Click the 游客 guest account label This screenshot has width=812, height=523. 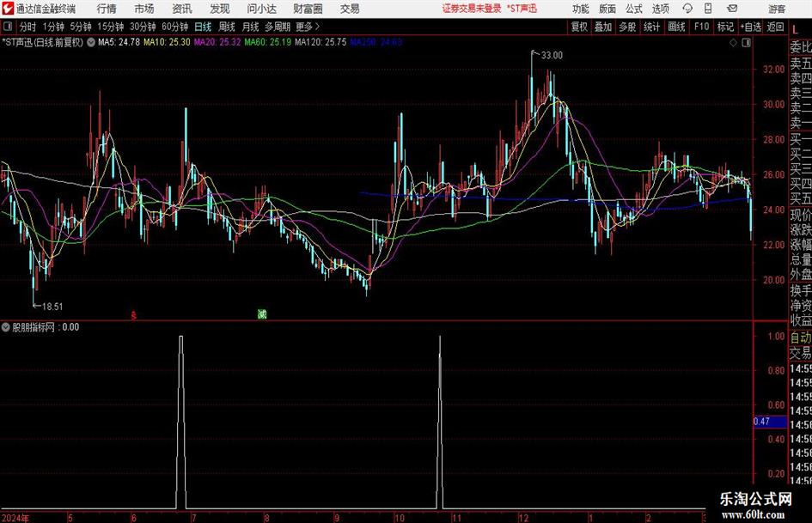pos(777,9)
